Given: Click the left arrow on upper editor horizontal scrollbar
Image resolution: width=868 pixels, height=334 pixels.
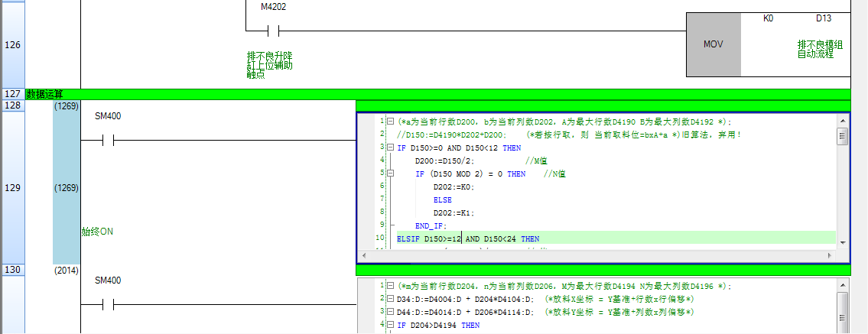Looking at the screenshot, I should (365, 255).
